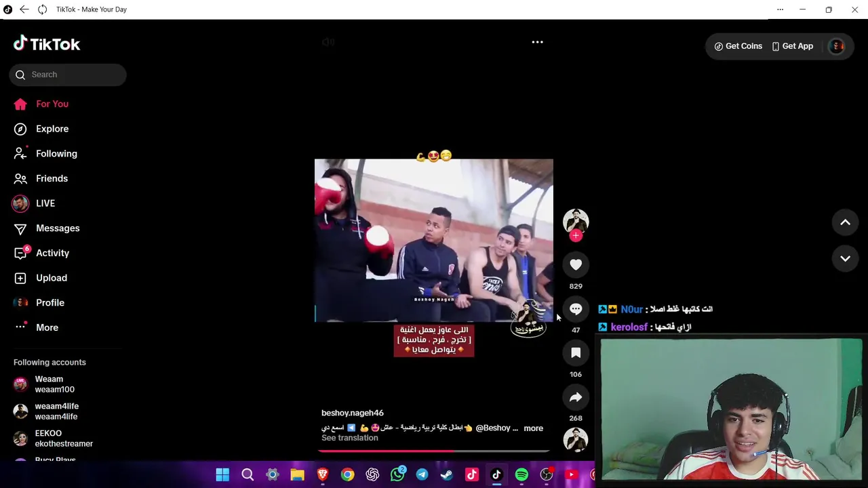Open video options three-dots menu
The width and height of the screenshot is (868, 488).
pyautogui.click(x=537, y=42)
